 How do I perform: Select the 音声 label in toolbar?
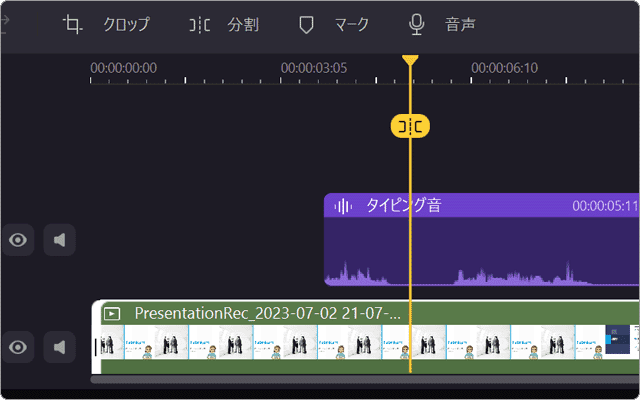[x=460, y=25]
